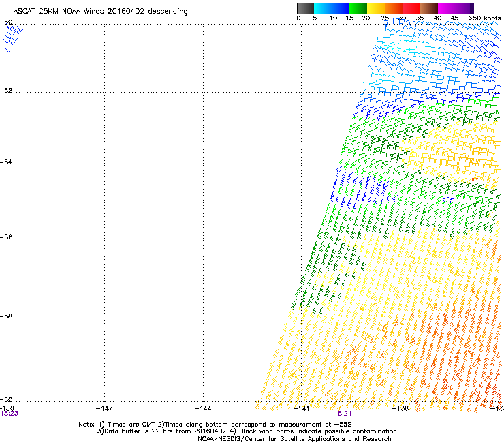Screen dimensions: 504x443
Task: Click the title 'ASCAT 25KM NOAA Winds 20160402 descending'
Action: 100,11
